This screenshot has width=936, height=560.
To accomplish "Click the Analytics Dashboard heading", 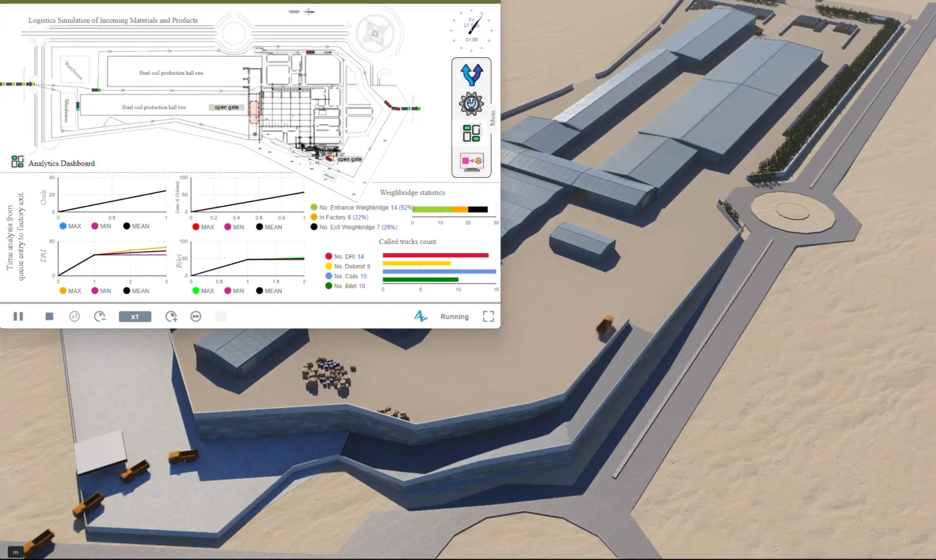I will click(x=61, y=164).
